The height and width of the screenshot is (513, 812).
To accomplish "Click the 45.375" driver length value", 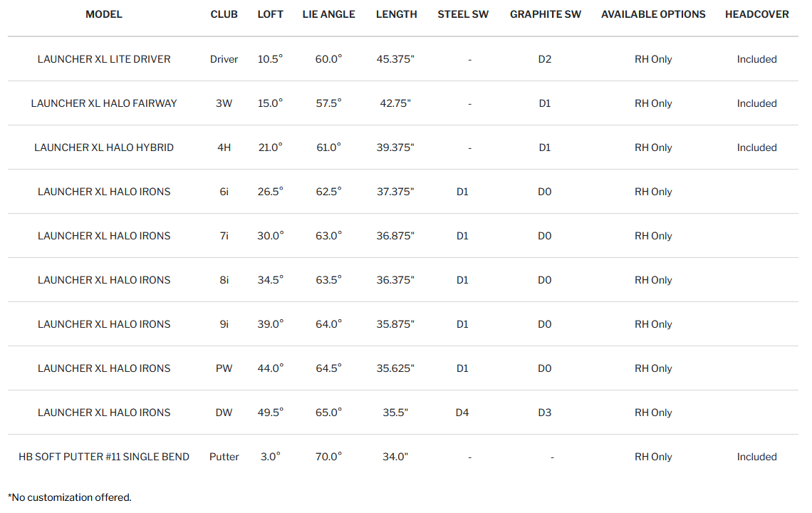I will (395, 59).
